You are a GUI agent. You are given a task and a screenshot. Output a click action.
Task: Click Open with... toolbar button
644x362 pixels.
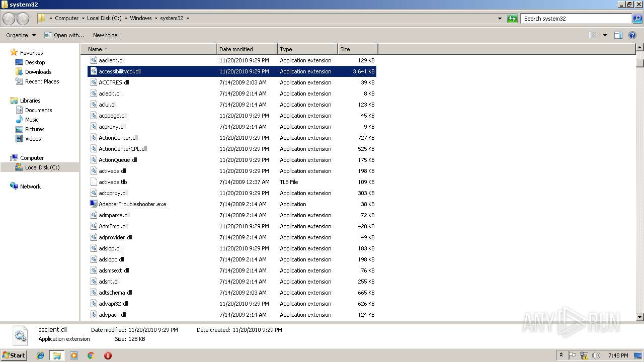64,35
